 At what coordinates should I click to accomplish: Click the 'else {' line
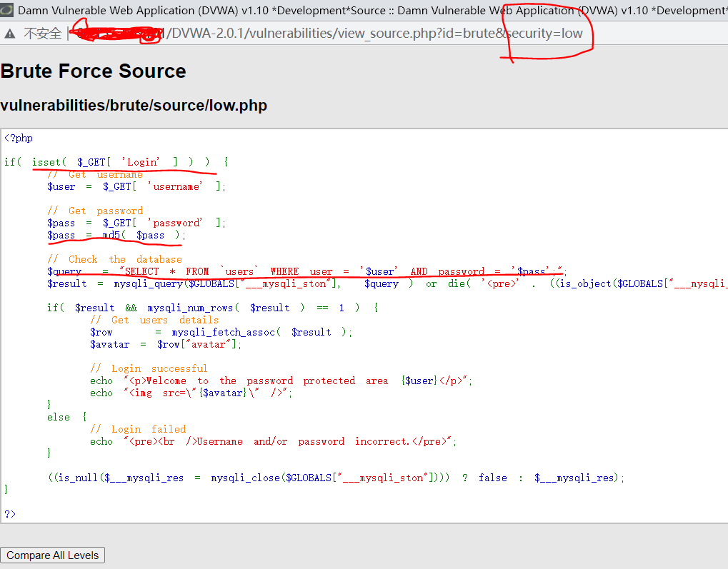tap(67, 417)
